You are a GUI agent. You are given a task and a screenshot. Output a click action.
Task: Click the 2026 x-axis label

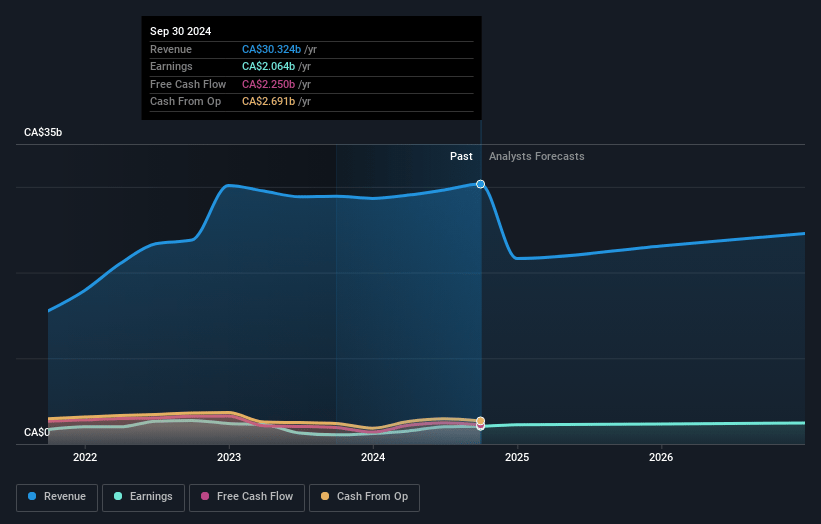pos(661,458)
